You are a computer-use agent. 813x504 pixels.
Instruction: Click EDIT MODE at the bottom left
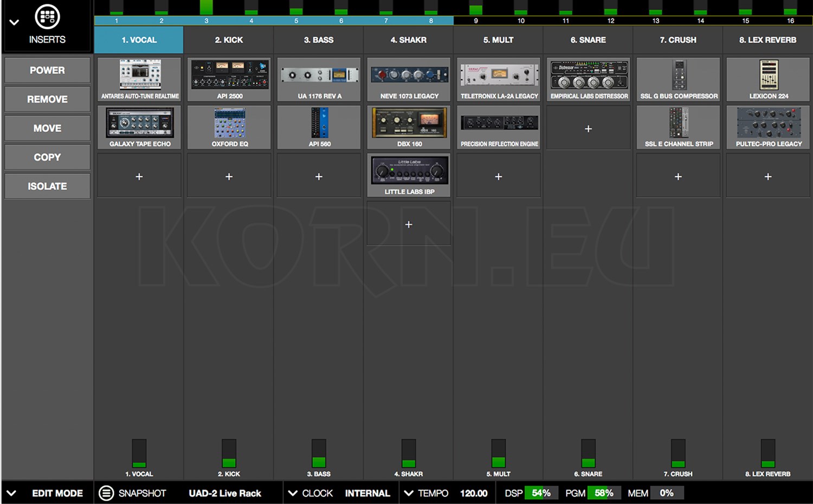click(x=57, y=493)
